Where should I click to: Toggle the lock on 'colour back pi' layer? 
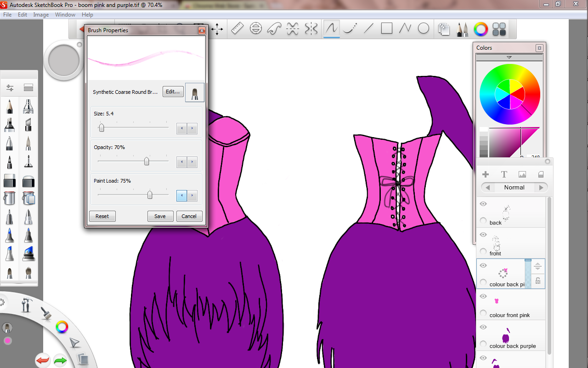click(538, 281)
